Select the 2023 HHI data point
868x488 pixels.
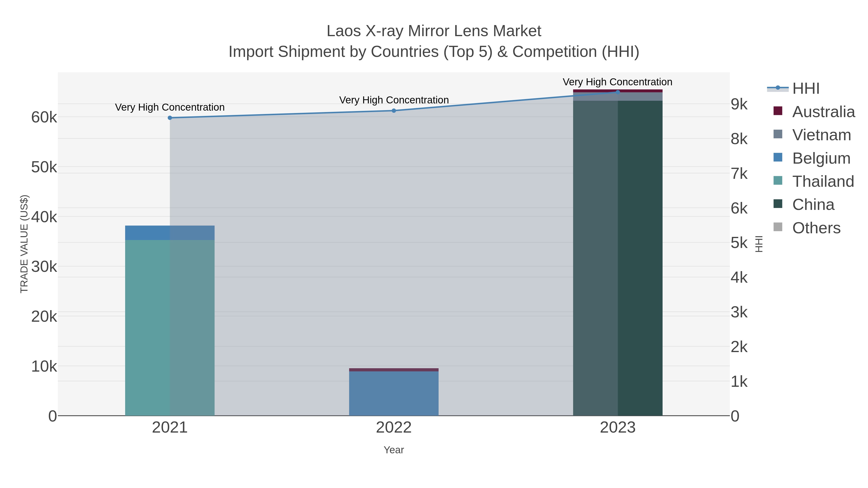(x=618, y=92)
